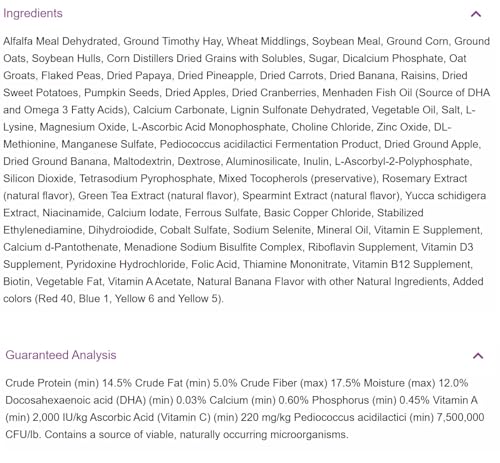
Task: Click the Ingredients section heading
Action: pos(33,13)
